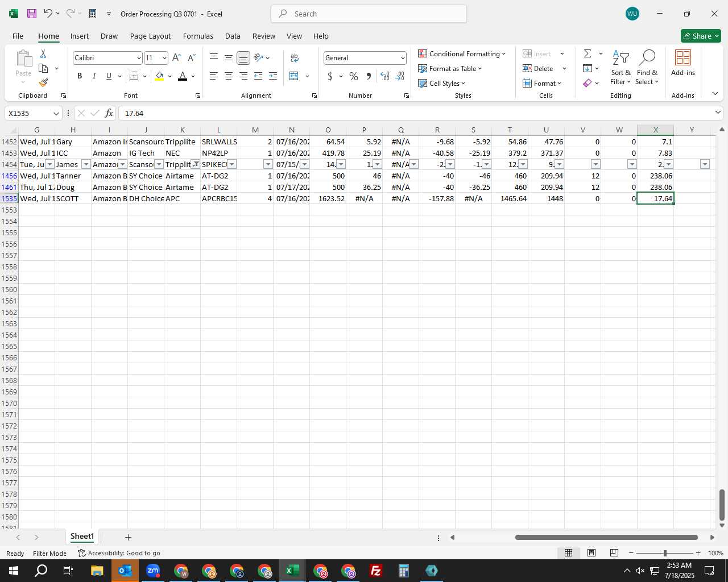Screen dimensions: 728x582
Task: Switch to the Page Layout tab
Action: point(150,36)
